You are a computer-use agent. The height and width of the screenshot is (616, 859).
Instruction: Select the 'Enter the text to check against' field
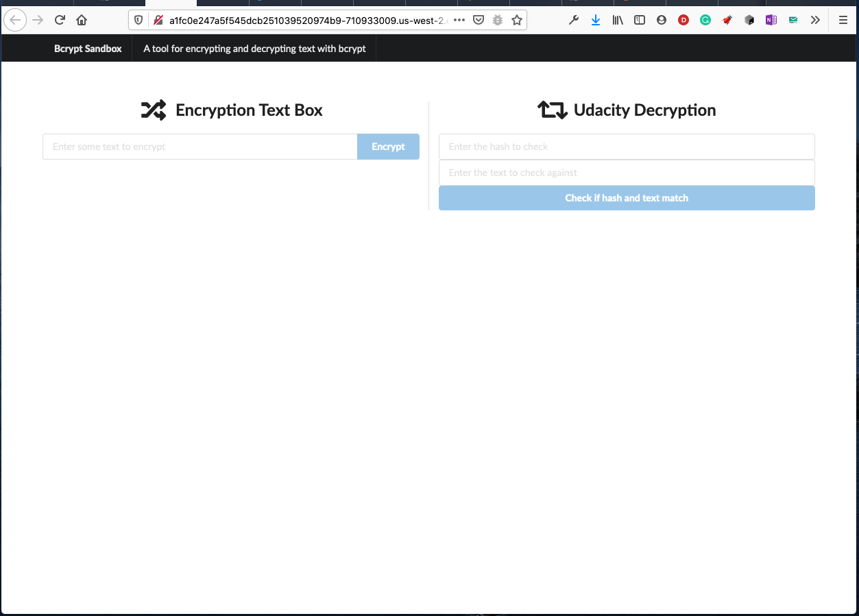coord(626,173)
